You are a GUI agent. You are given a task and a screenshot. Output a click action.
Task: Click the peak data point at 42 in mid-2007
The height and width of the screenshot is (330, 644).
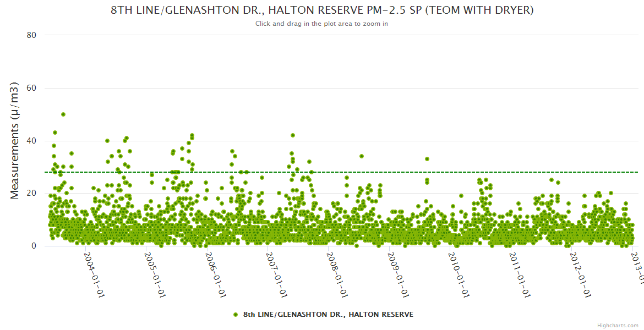click(293, 135)
